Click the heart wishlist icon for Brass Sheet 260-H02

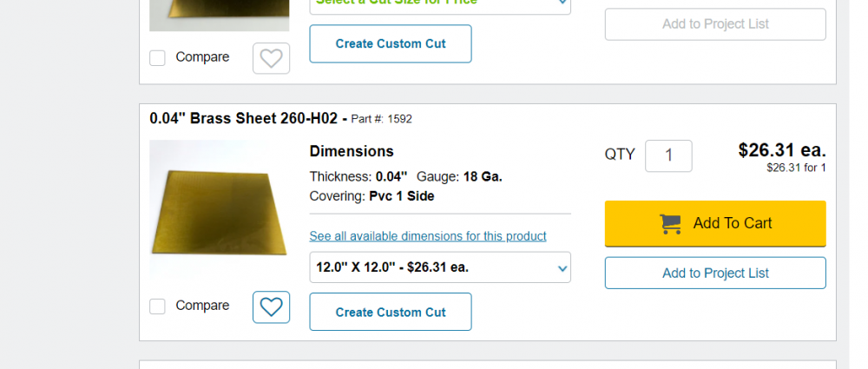(271, 307)
